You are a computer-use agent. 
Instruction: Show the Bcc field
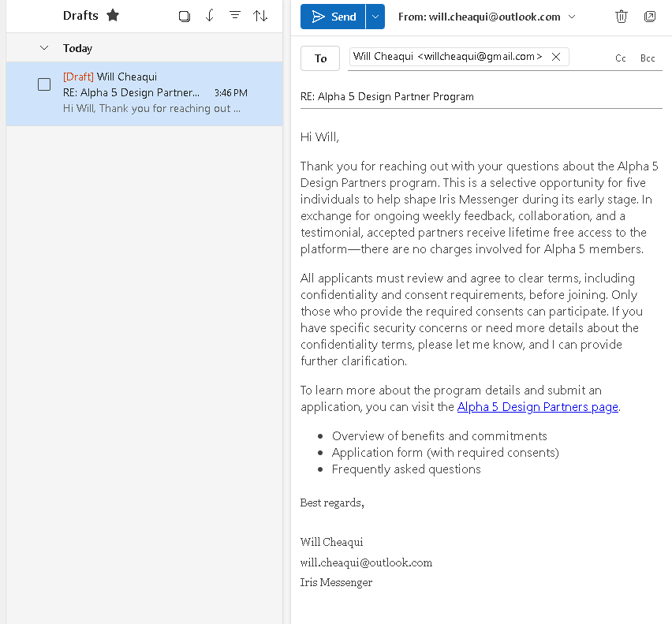648,58
